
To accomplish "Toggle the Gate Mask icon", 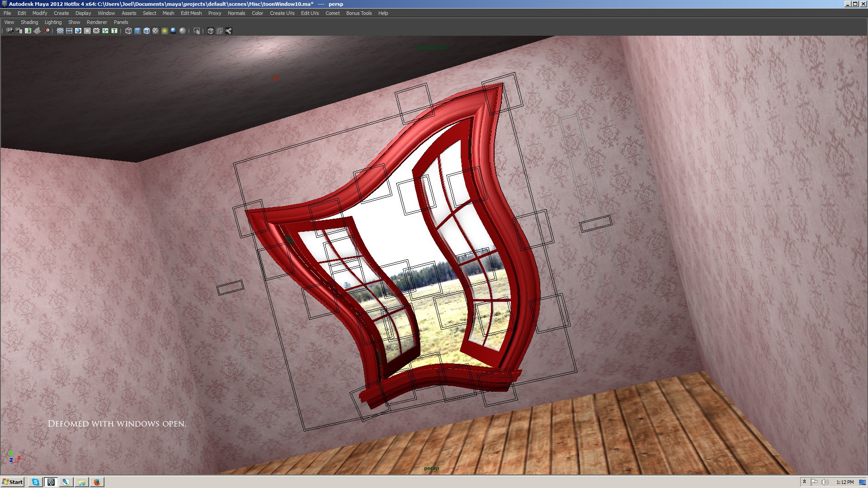I will (87, 31).
